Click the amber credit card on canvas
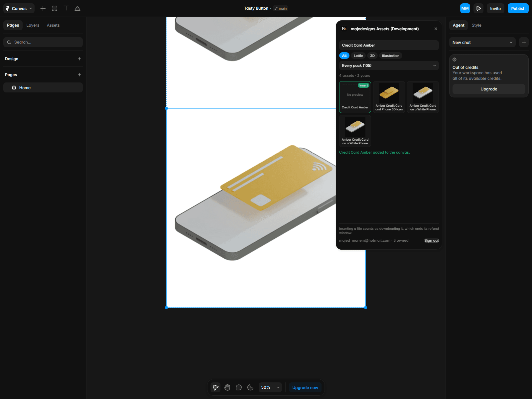 pos(276,178)
